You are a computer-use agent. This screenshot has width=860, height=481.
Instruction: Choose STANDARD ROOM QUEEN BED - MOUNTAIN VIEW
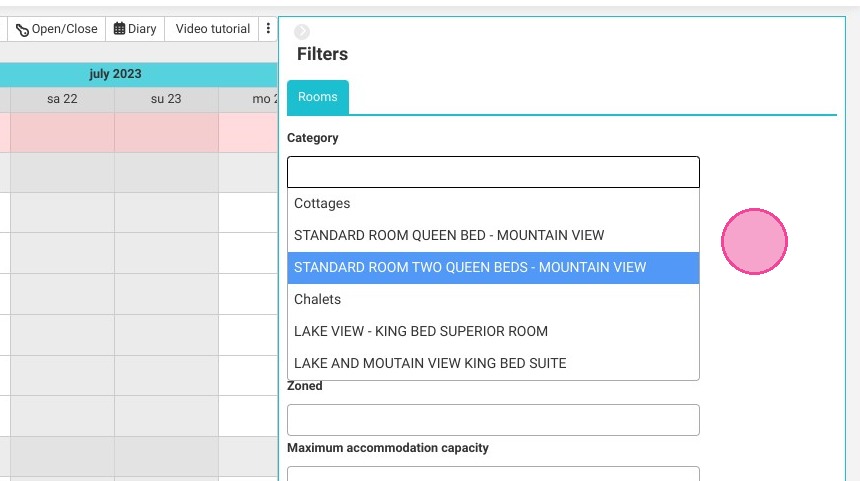tap(493, 235)
